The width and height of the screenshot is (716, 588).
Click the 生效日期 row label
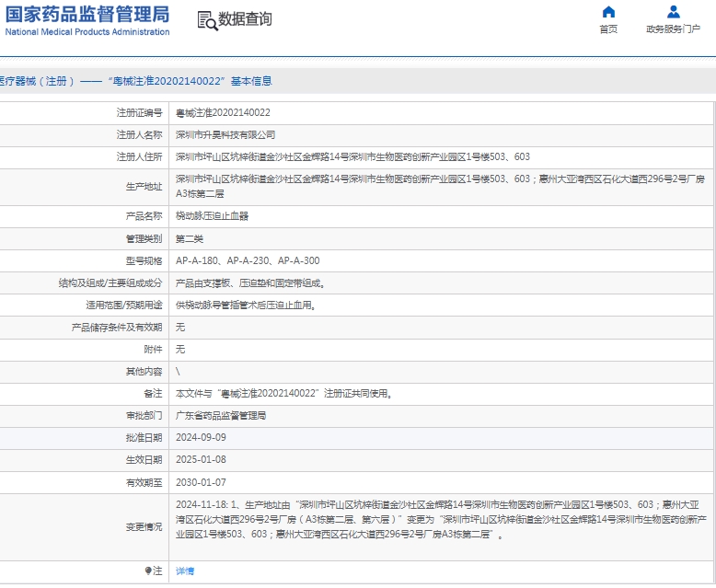coord(144,460)
